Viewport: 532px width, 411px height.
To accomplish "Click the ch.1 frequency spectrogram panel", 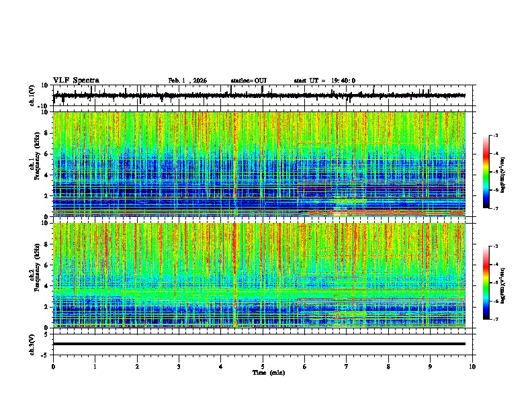I will click(259, 164).
